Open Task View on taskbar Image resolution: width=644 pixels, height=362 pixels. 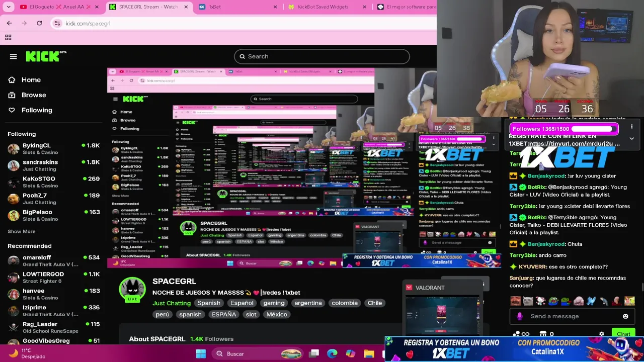[314, 353]
